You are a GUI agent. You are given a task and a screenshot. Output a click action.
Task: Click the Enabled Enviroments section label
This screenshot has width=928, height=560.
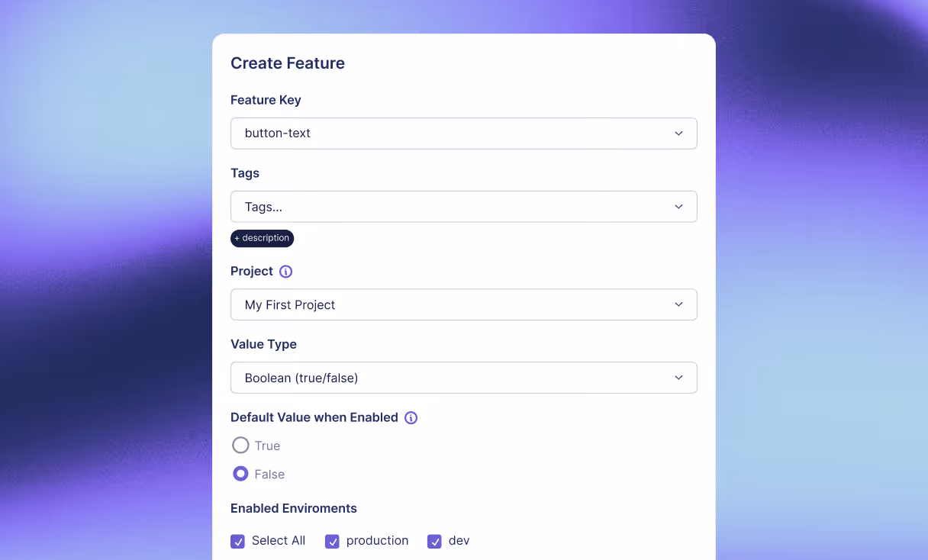(x=294, y=508)
